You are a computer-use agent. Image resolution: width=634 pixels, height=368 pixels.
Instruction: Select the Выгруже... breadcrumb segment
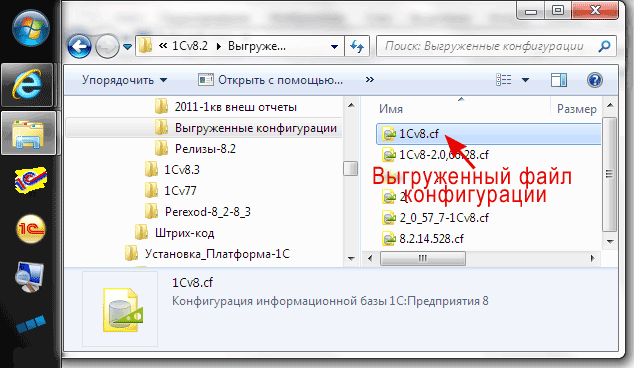point(257,46)
